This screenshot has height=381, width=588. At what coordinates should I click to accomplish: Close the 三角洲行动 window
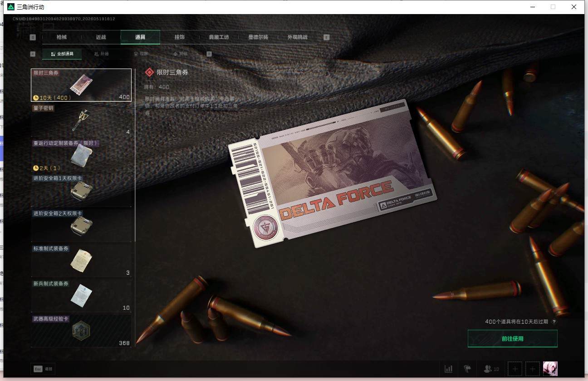click(574, 7)
